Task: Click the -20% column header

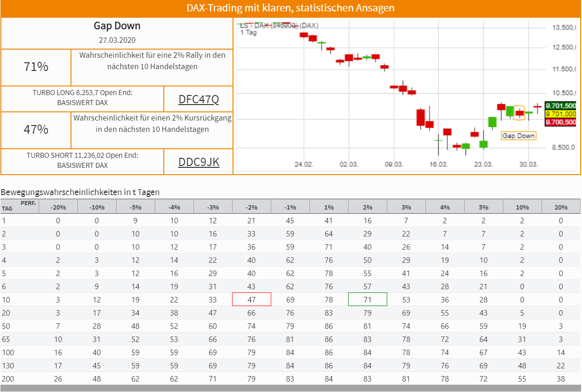Action: click(x=58, y=207)
